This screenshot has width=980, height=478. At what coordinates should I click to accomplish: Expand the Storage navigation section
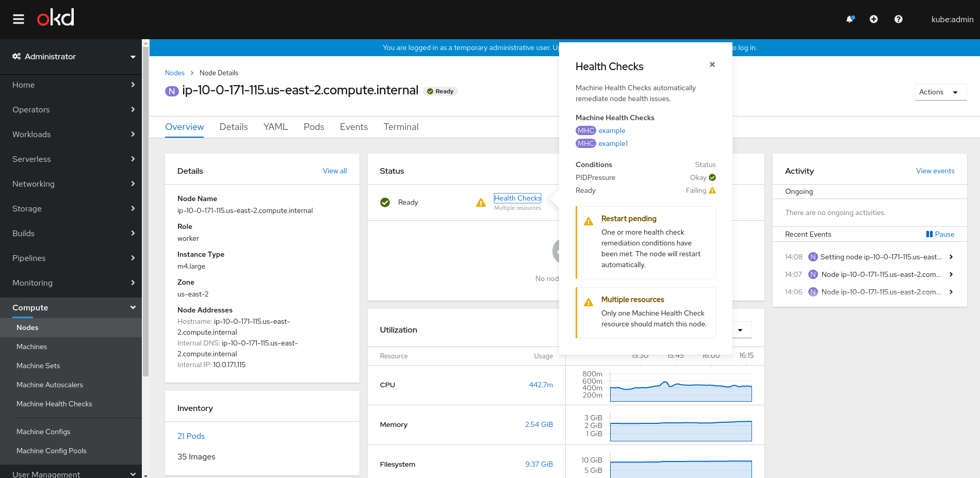pos(71,209)
